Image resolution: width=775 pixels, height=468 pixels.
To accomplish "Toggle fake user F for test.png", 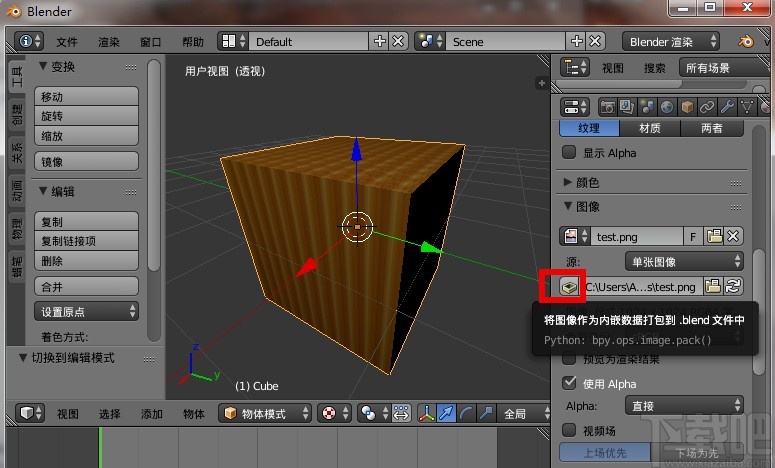I will coord(693,236).
